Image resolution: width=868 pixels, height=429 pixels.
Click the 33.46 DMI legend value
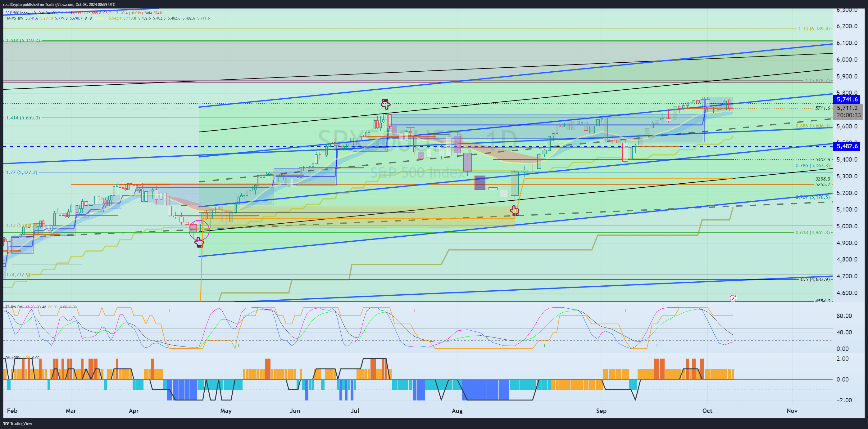pyautogui.click(x=41, y=307)
